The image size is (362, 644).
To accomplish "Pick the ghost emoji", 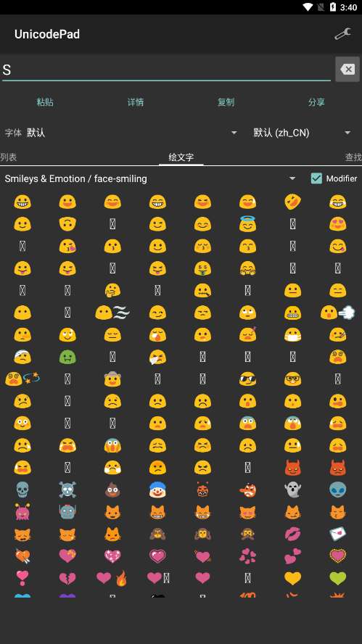I will pyautogui.click(x=292, y=490).
